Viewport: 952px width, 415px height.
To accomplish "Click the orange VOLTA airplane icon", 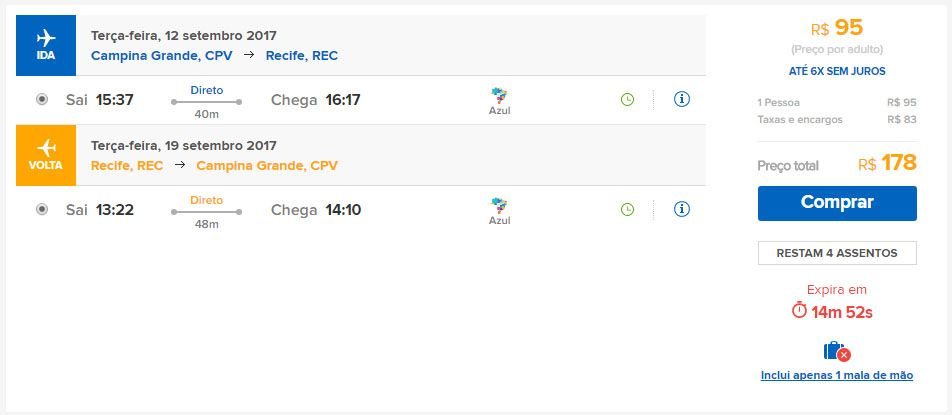I will point(46,148).
